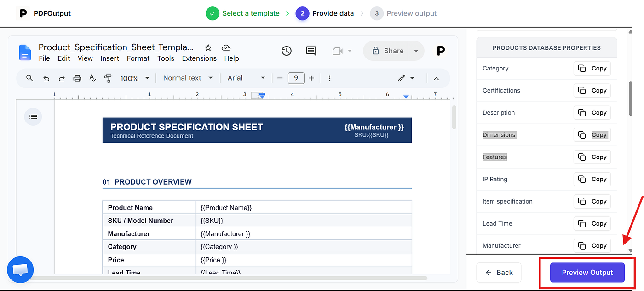Open the Insert menu
644x291 pixels.
pos(110,58)
